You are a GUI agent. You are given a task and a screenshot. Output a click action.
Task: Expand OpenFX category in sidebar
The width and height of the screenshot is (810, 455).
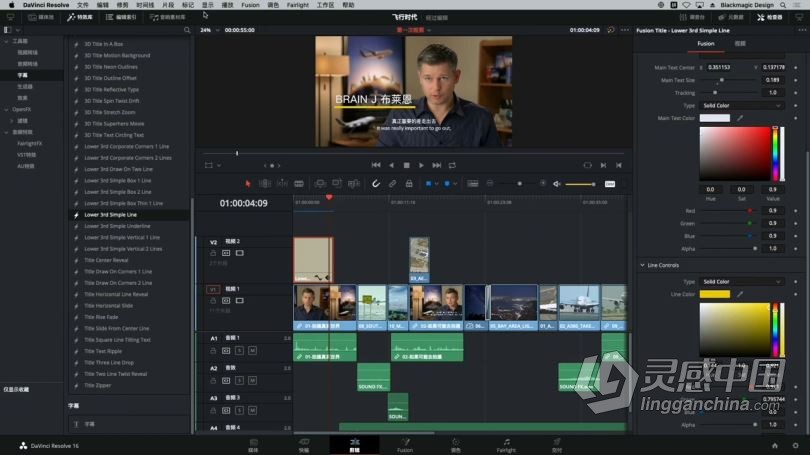point(6,109)
